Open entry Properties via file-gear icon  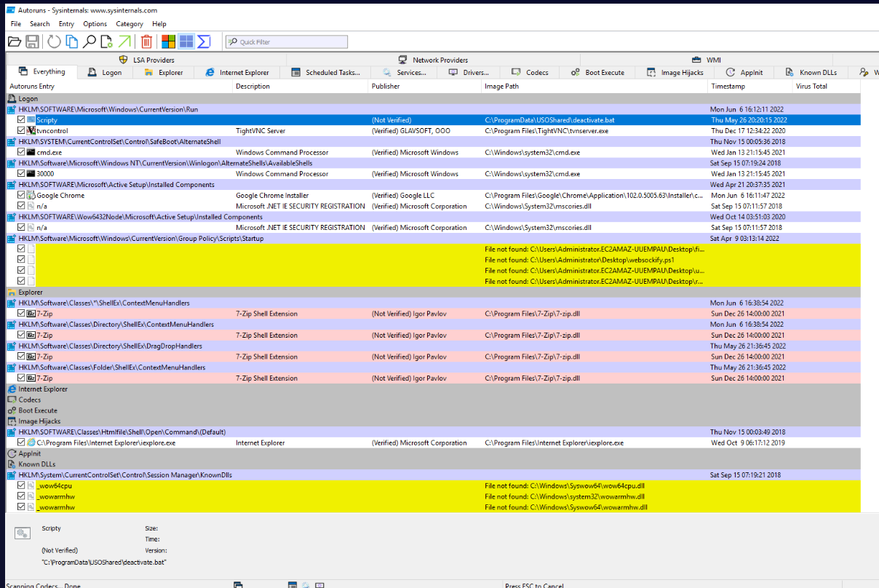click(107, 41)
